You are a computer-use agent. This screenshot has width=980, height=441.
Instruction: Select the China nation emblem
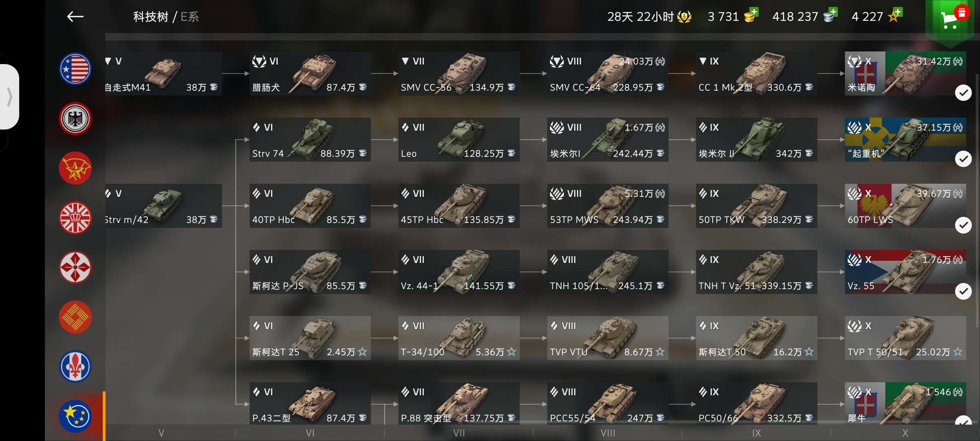(x=76, y=317)
